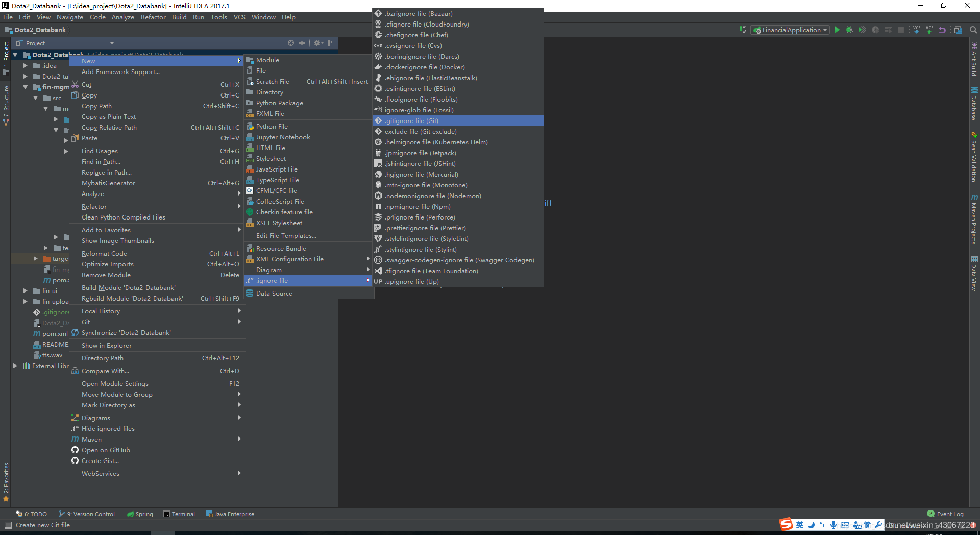Open Search Everywhere magnifier icon
Image resolution: width=980 pixels, height=535 pixels.
973,30
